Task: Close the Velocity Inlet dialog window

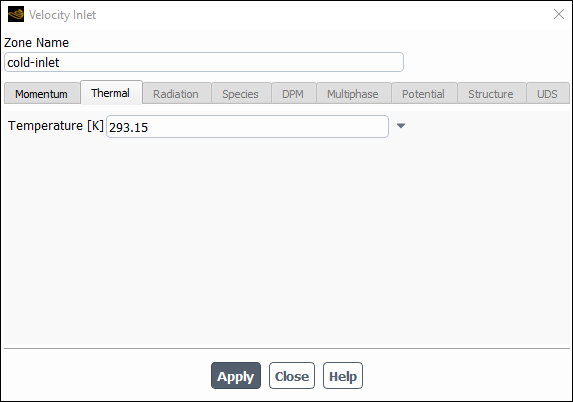Action: click(558, 14)
